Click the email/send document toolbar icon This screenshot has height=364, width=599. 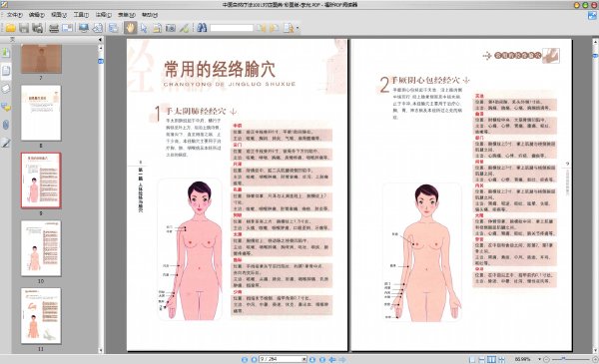point(68,28)
